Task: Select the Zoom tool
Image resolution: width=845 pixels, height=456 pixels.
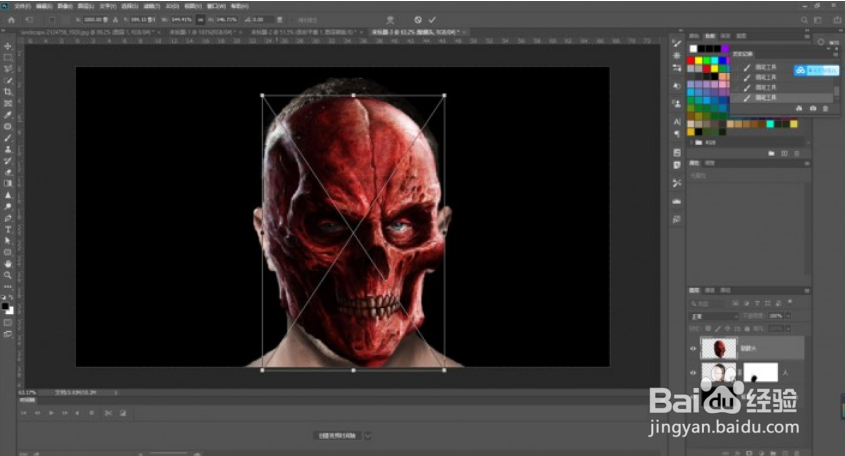Action: click(x=8, y=275)
